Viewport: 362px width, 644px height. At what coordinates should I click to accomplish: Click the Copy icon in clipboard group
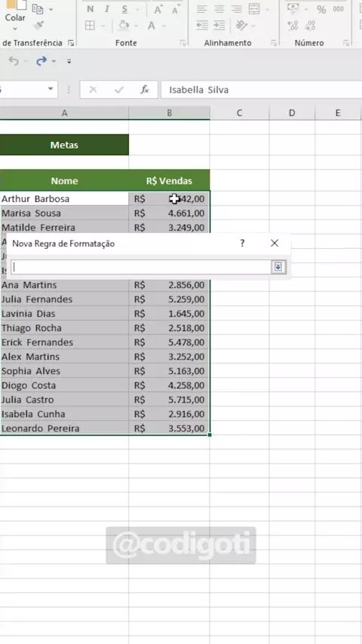click(38, 8)
